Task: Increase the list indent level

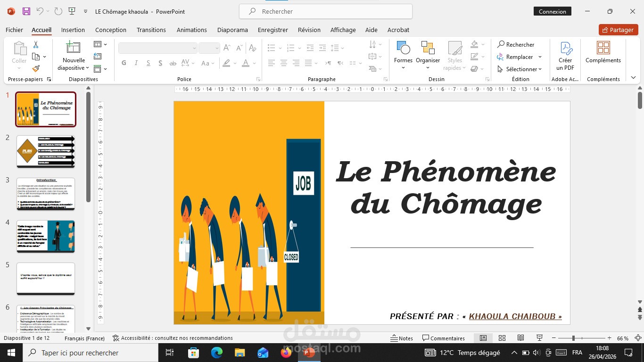Action: tap(322, 48)
